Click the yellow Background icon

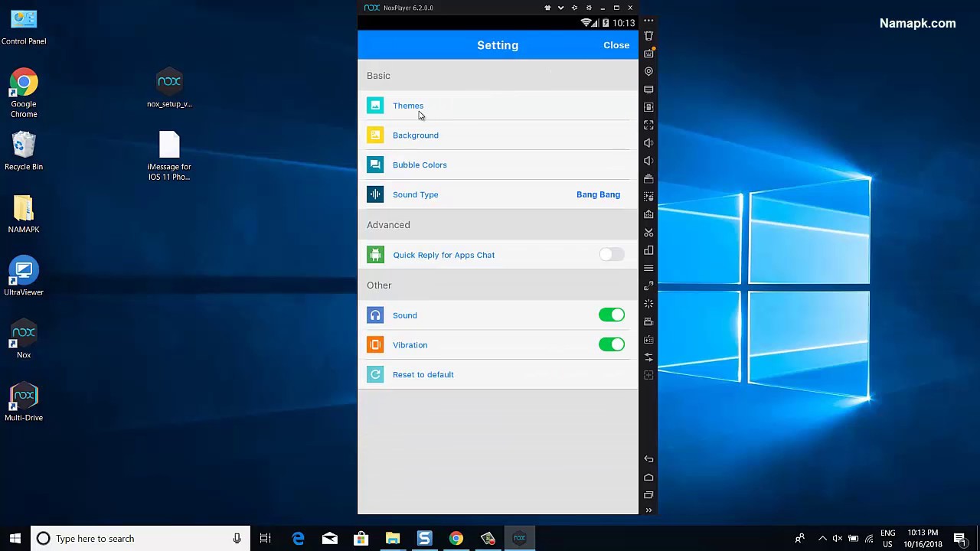pos(375,135)
